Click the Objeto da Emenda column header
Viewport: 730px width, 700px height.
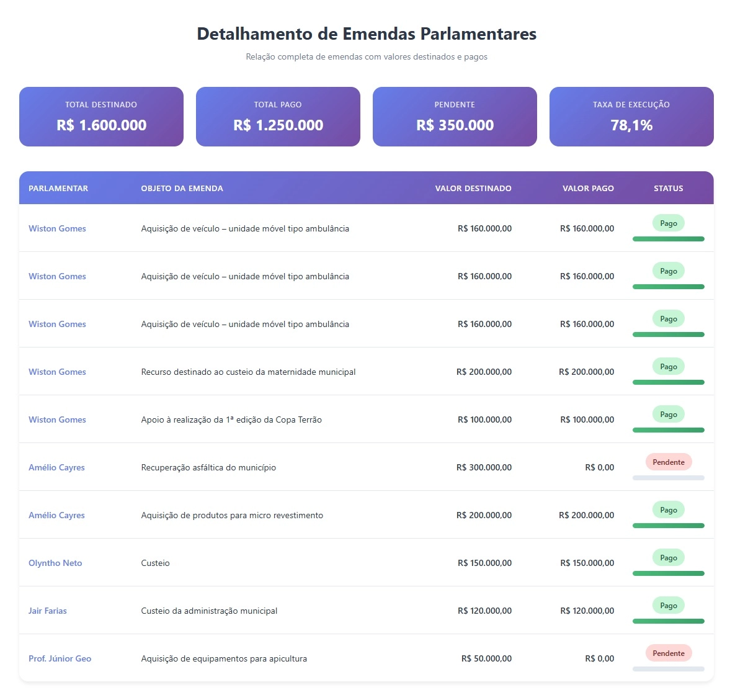182,188
